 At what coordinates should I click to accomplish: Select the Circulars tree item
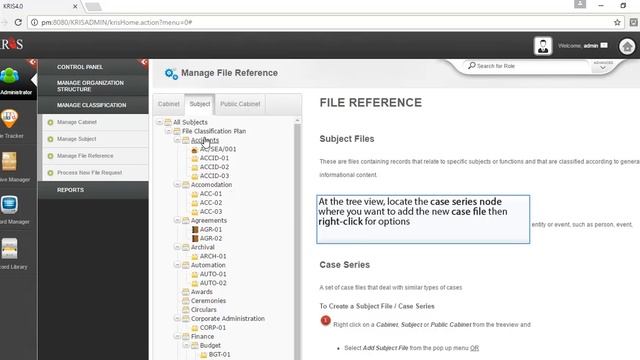204,310
